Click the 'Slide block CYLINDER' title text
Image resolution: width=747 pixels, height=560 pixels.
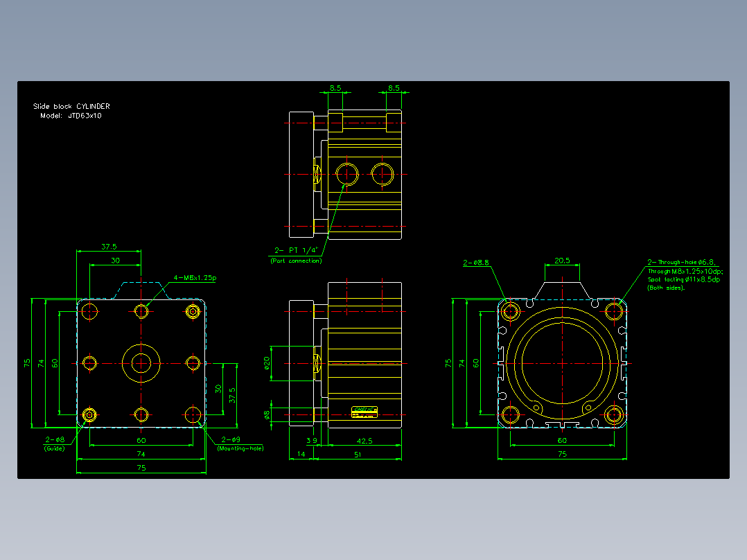[x=71, y=106]
